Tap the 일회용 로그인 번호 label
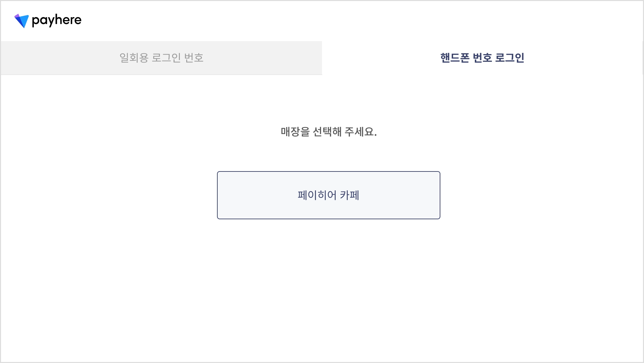This screenshot has width=644, height=363. [x=162, y=58]
